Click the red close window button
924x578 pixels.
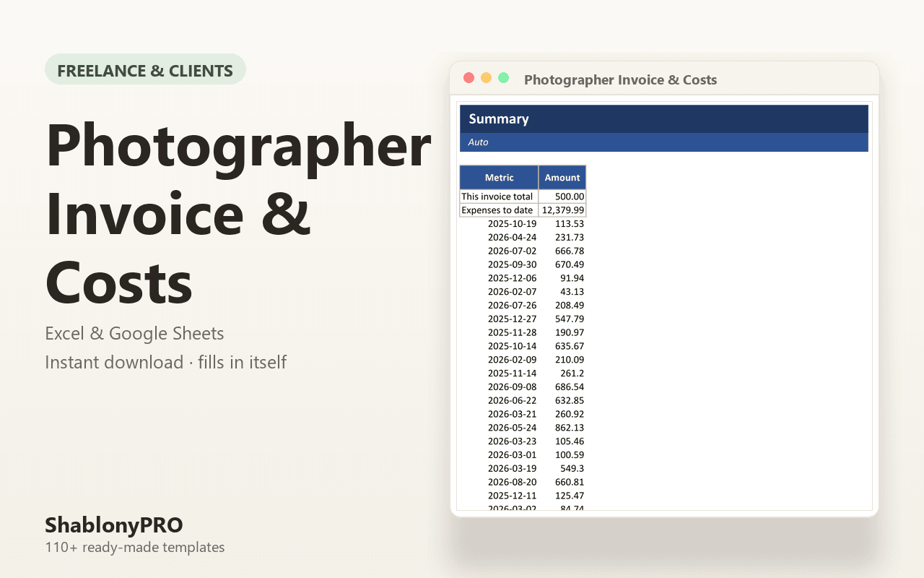[468, 78]
